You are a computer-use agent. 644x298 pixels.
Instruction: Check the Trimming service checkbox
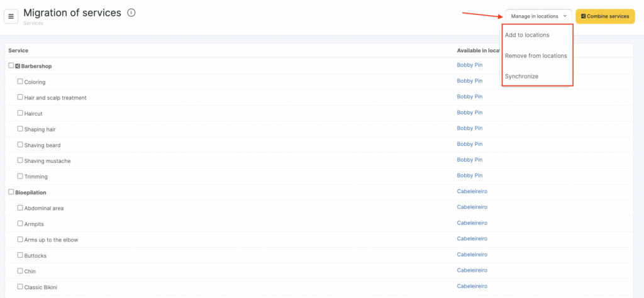point(20,176)
